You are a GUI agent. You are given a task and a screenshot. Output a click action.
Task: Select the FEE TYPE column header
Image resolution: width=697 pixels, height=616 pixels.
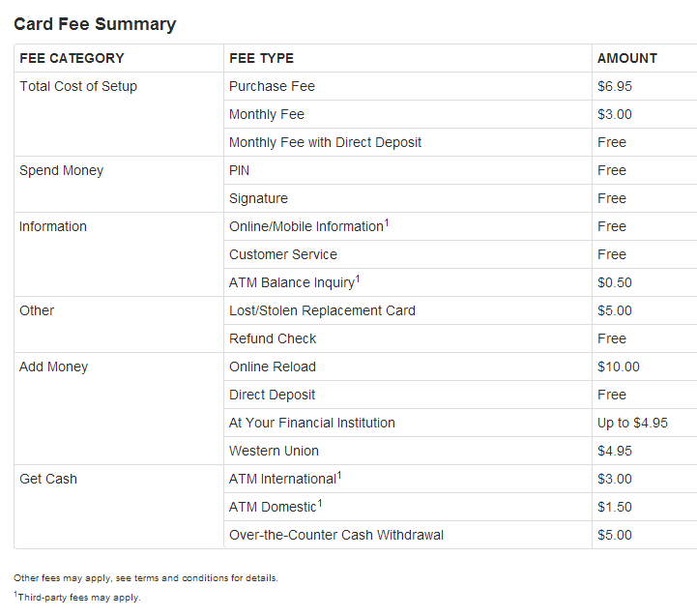coord(261,58)
